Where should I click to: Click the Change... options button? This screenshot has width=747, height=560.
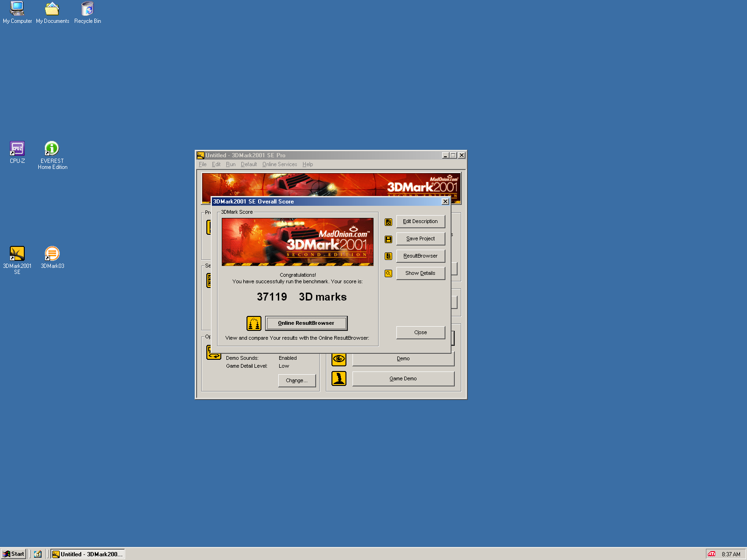(x=297, y=381)
